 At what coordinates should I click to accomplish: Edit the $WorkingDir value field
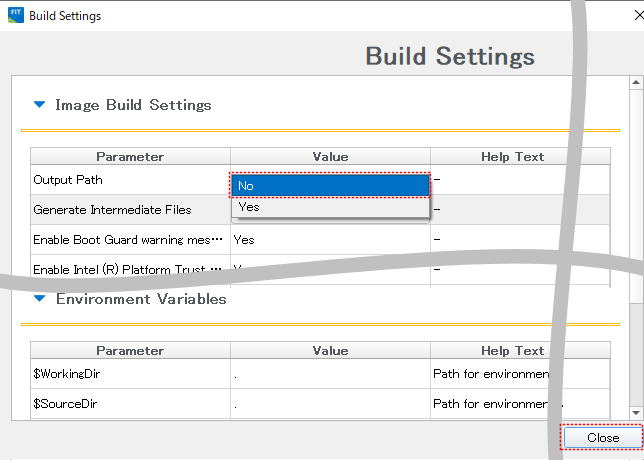[x=330, y=374]
